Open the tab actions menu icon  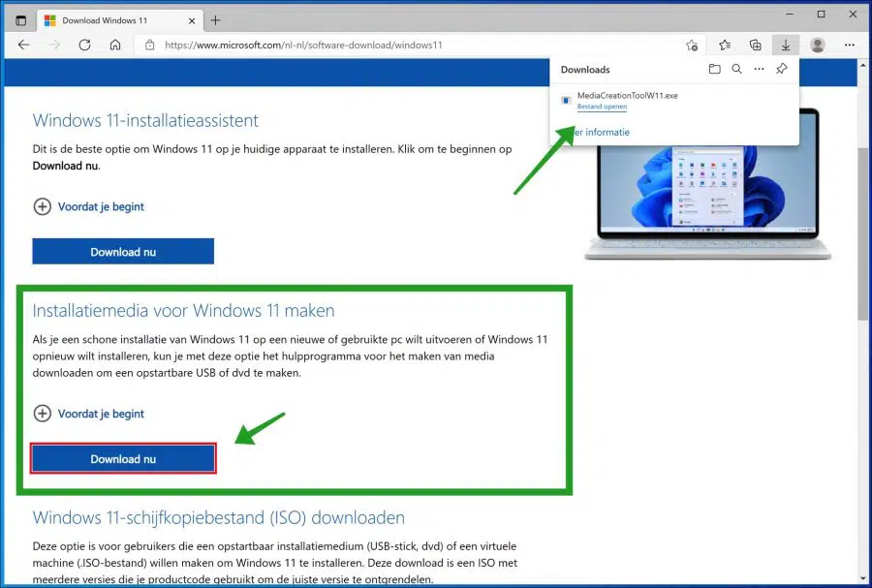click(20, 20)
